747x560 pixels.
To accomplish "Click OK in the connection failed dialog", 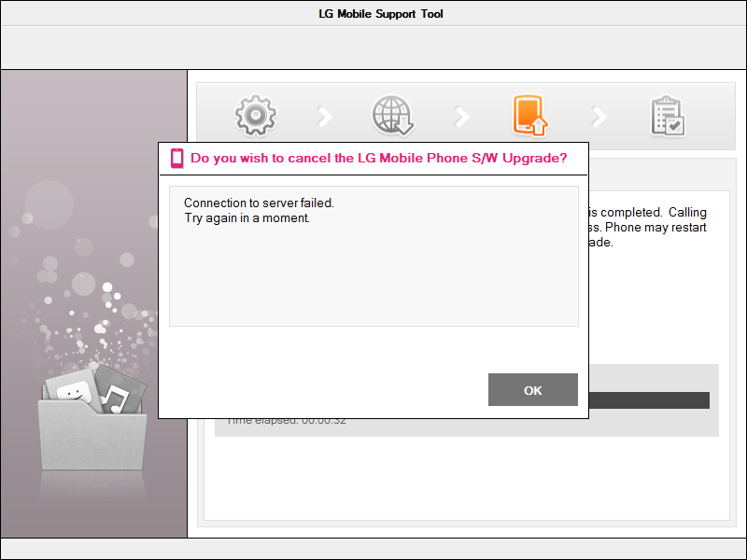I will pos(532,389).
